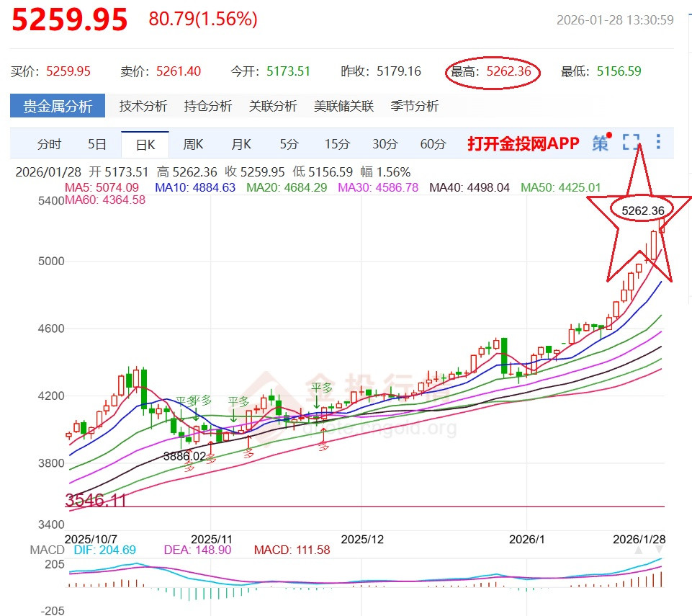Screen dimensions: 692x616
Task: Open the 打开金投网APP link
Action: point(522,143)
